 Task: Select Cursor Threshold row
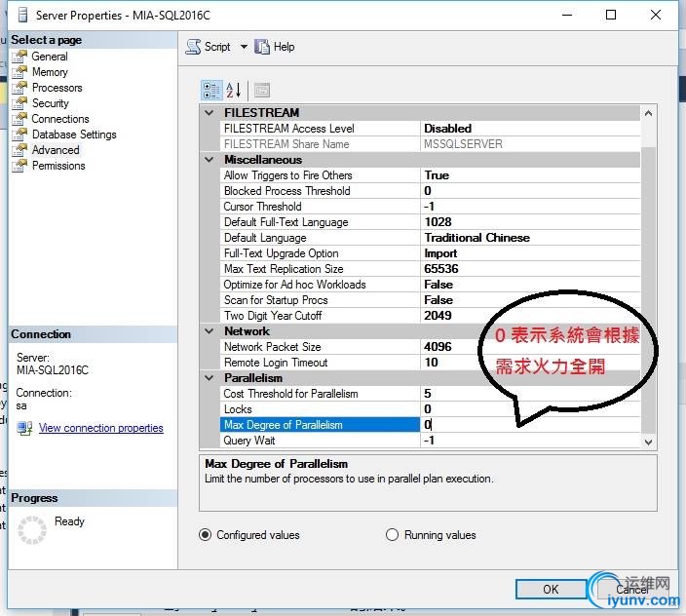tap(430, 207)
